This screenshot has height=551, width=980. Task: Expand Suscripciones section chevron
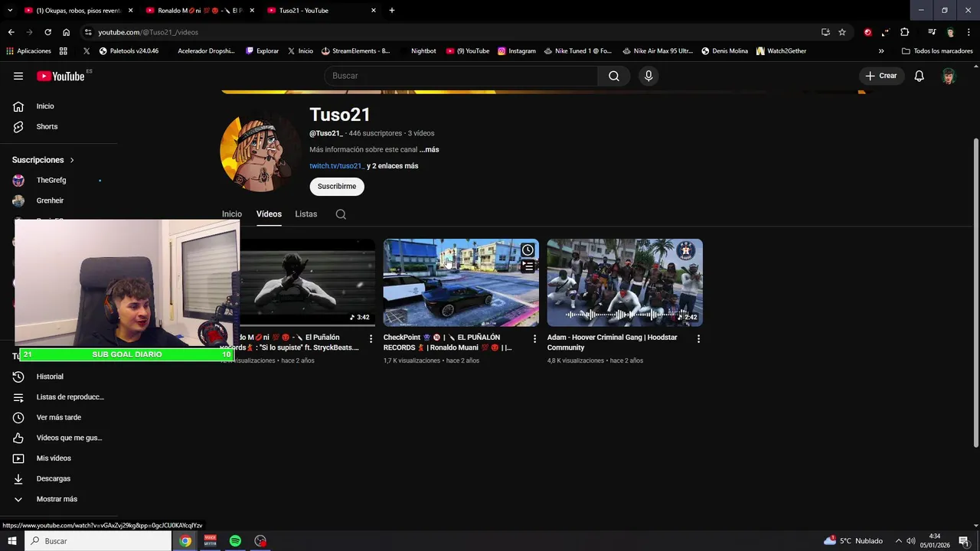click(72, 160)
